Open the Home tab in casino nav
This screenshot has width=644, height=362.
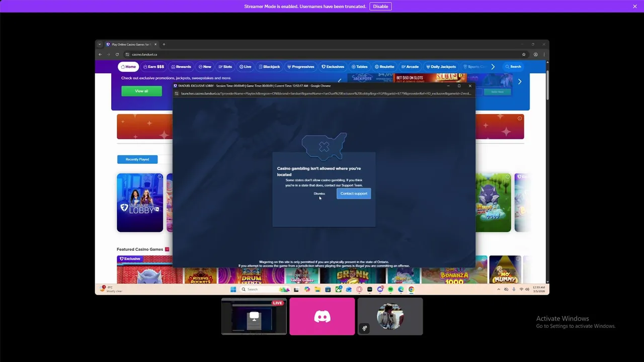(128, 66)
